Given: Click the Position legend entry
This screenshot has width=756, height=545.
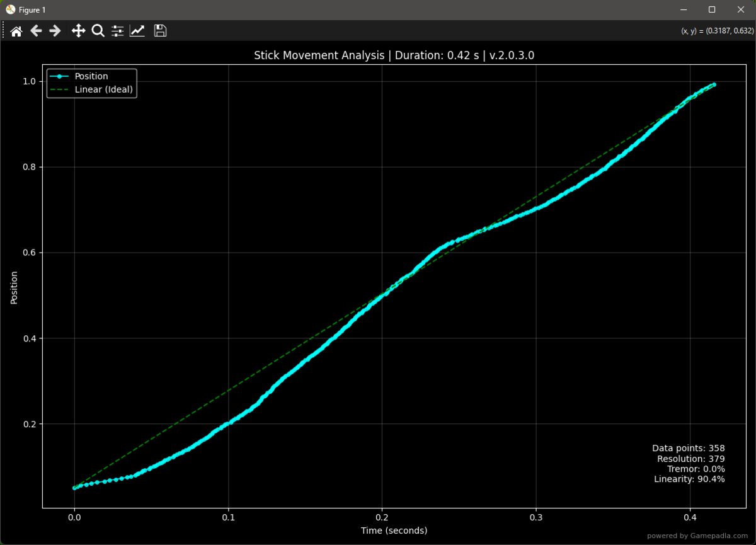Looking at the screenshot, I should [91, 76].
